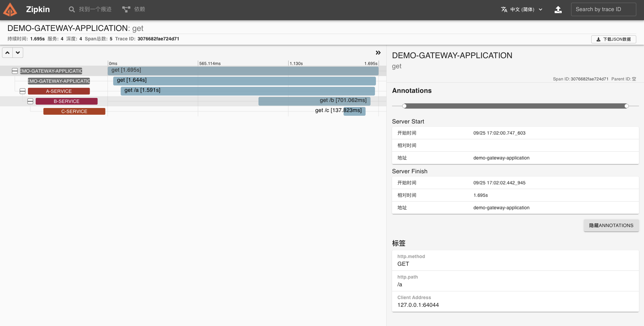
Task: Collapse the B-SERVICE span subtree
Action: point(30,101)
